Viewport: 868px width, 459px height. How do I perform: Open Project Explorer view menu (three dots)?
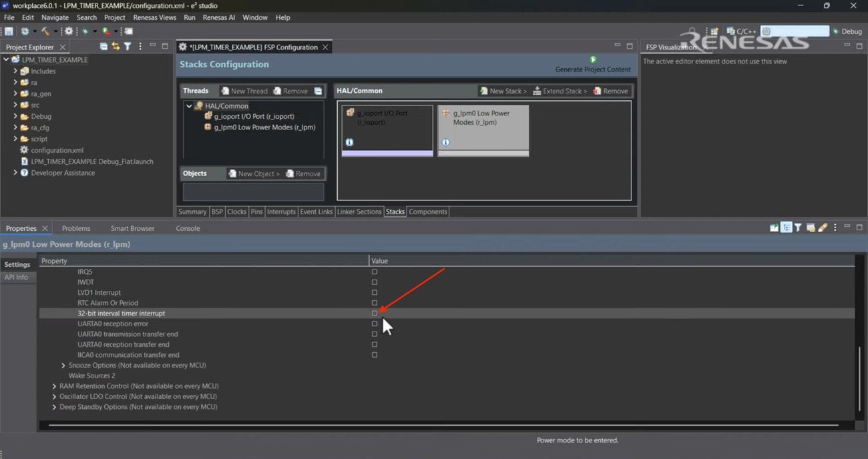point(140,47)
